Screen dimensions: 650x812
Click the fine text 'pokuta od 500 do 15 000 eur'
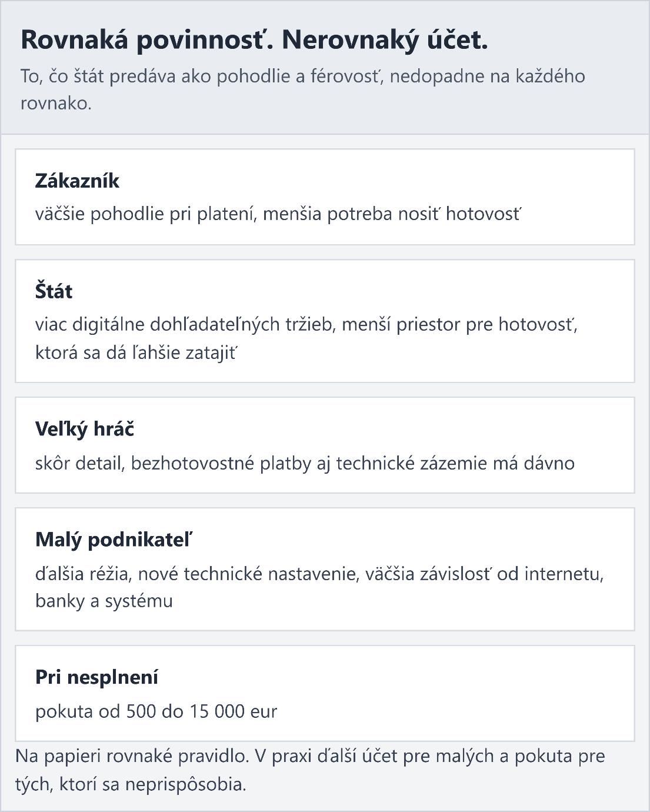point(156,711)
